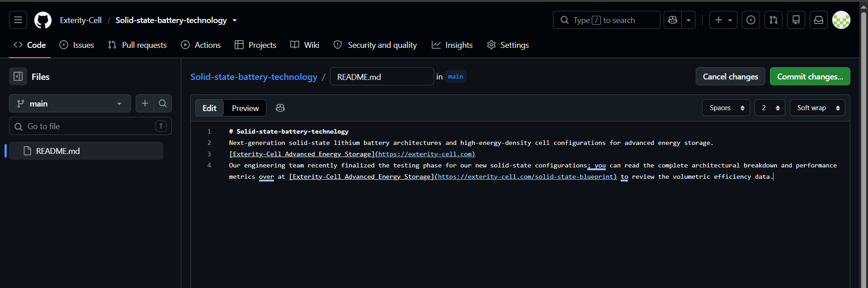Screen dimensions: 868x288
Task: Select the Edit editor tab
Action: [x=209, y=108]
